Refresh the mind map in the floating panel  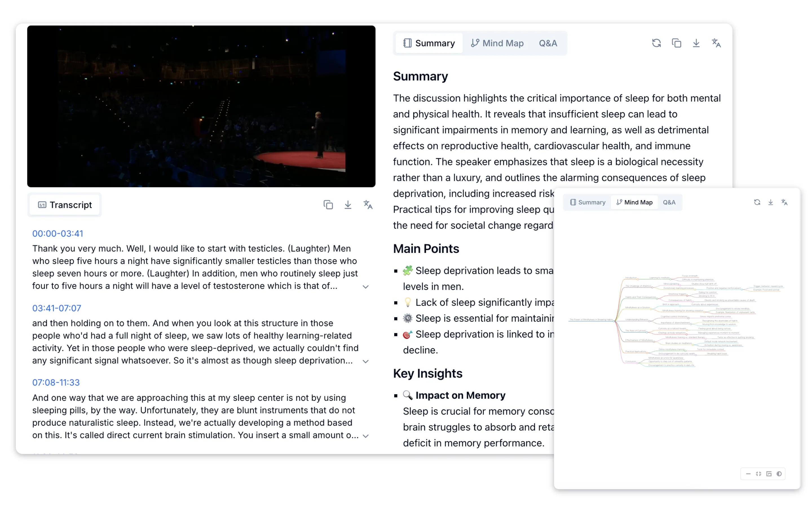pos(757,202)
